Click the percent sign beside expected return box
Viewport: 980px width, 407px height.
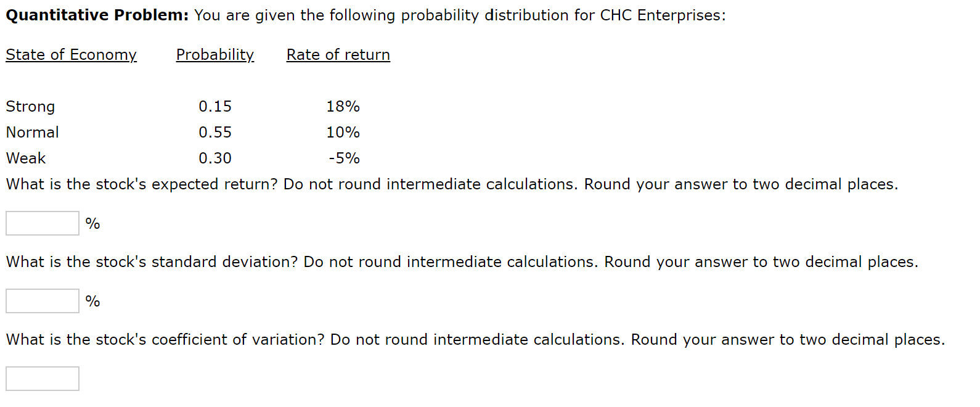[x=93, y=223]
